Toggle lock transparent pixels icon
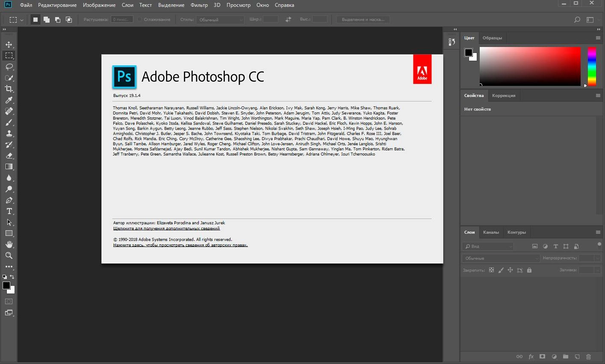This screenshot has height=364, width=605. [491, 270]
